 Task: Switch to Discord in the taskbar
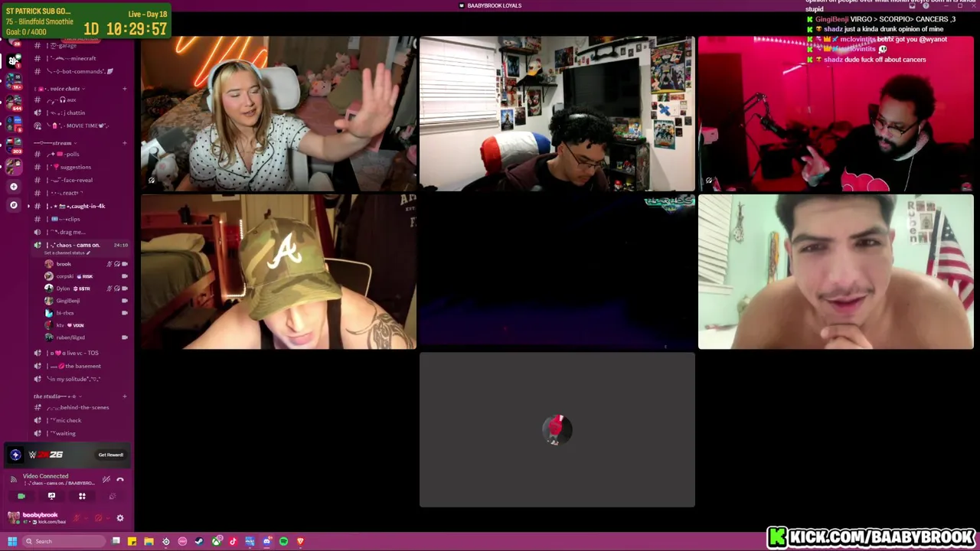click(x=266, y=541)
